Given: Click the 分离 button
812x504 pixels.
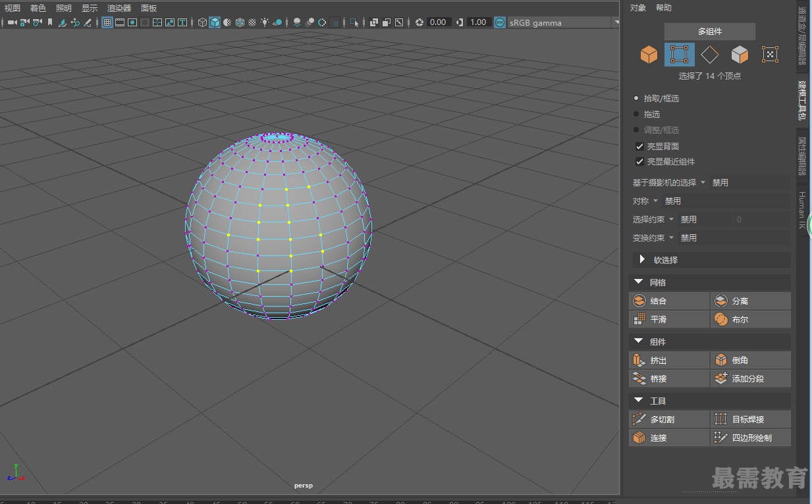Looking at the screenshot, I should (751, 301).
